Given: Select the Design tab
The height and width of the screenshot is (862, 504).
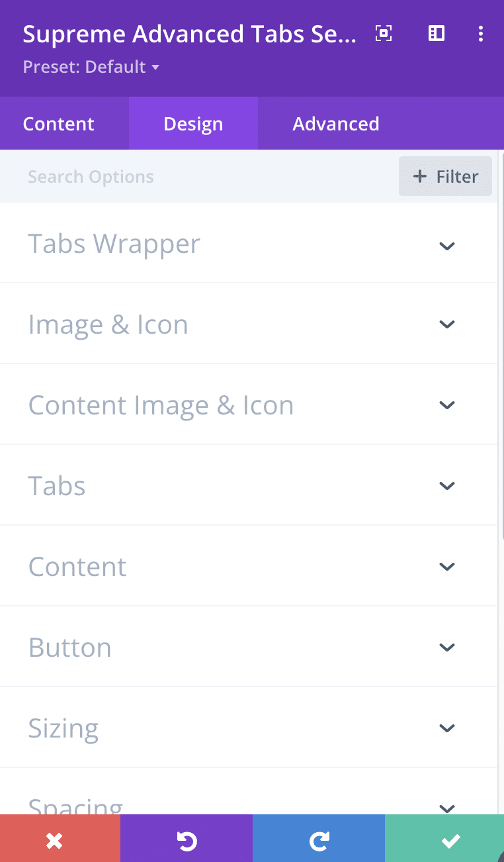Looking at the screenshot, I should (193, 124).
